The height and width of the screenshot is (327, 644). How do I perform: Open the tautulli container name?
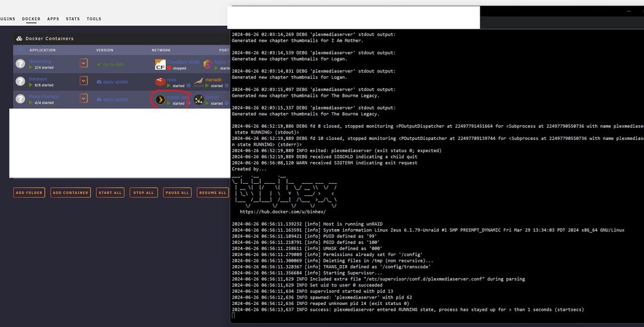tap(213, 97)
